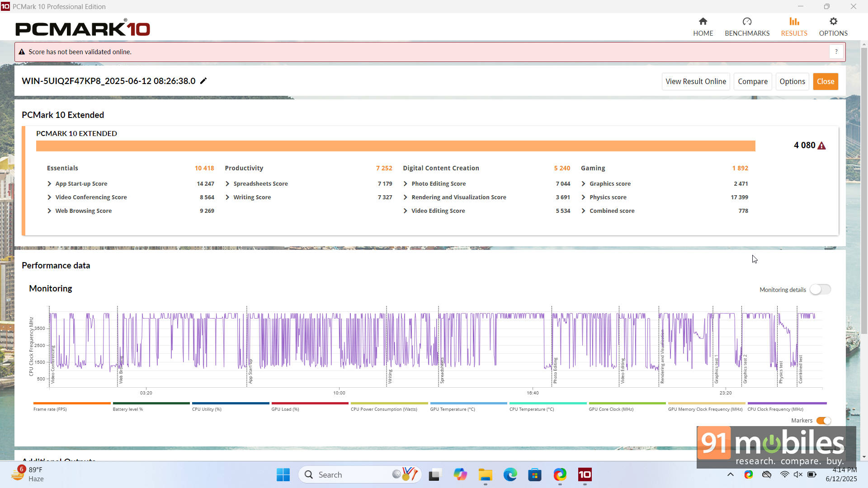The width and height of the screenshot is (868, 488).
Task: Select Battery level % legend item
Action: coord(151,407)
